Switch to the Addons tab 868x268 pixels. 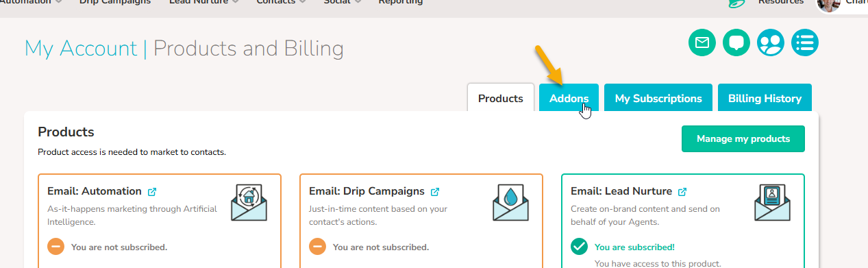pos(569,98)
